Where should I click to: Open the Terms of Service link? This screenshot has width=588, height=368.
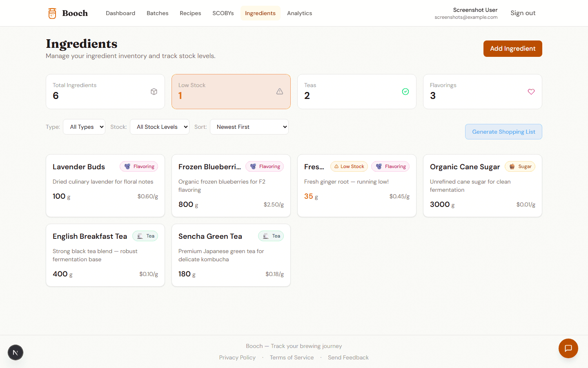[x=292, y=357]
